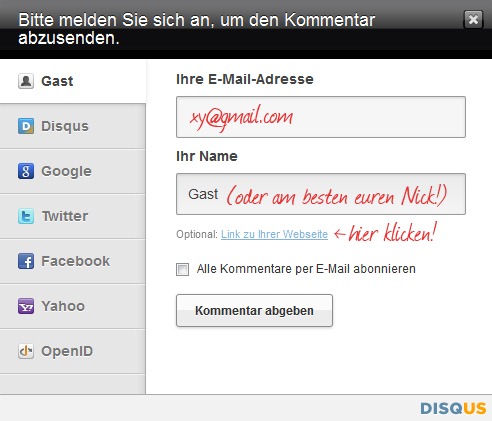The width and height of the screenshot is (492, 421).
Task: Enable Alle Kommentare per E-Mail abonnieren checkbox
Action: [182, 269]
